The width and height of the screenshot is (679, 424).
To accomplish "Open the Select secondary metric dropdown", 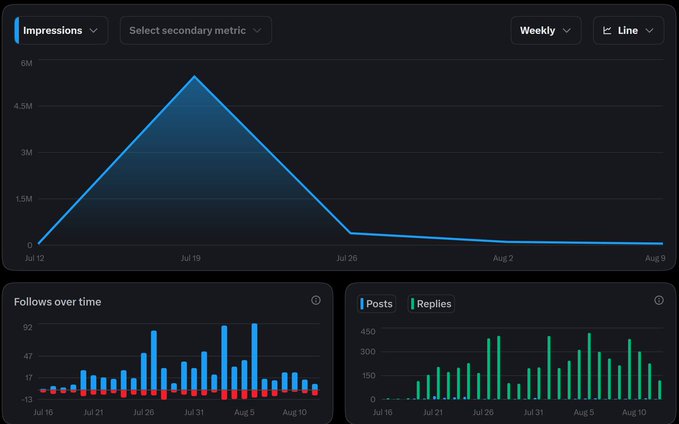I will click(196, 30).
